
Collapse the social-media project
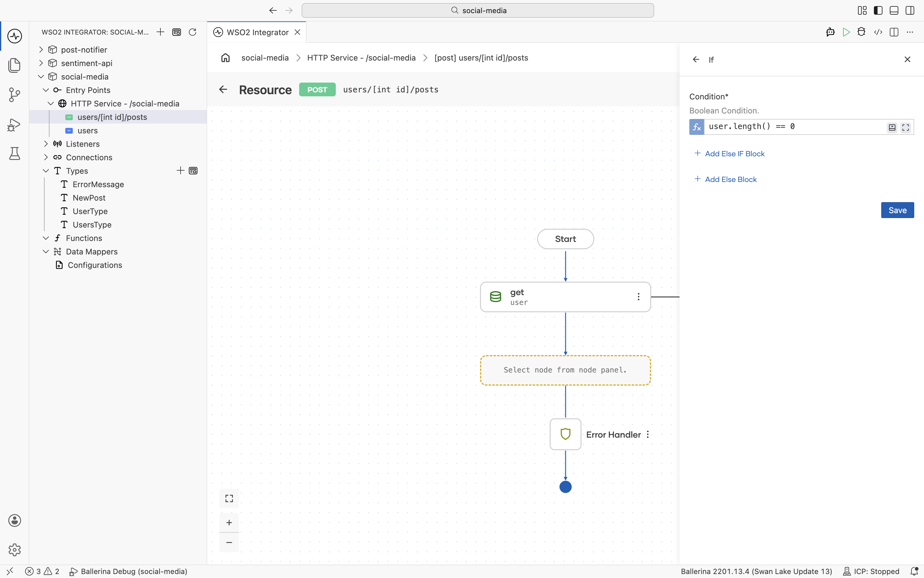(41, 76)
